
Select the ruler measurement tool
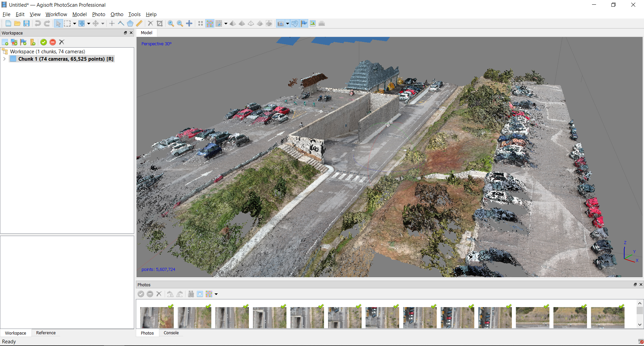click(x=139, y=23)
